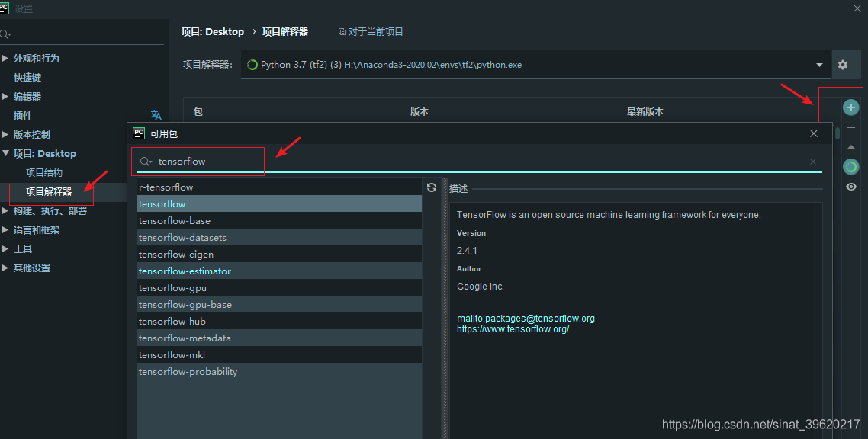Click the PyCharm icon in 可用包 title bar
This screenshot has width=868, height=439.
coord(139,133)
